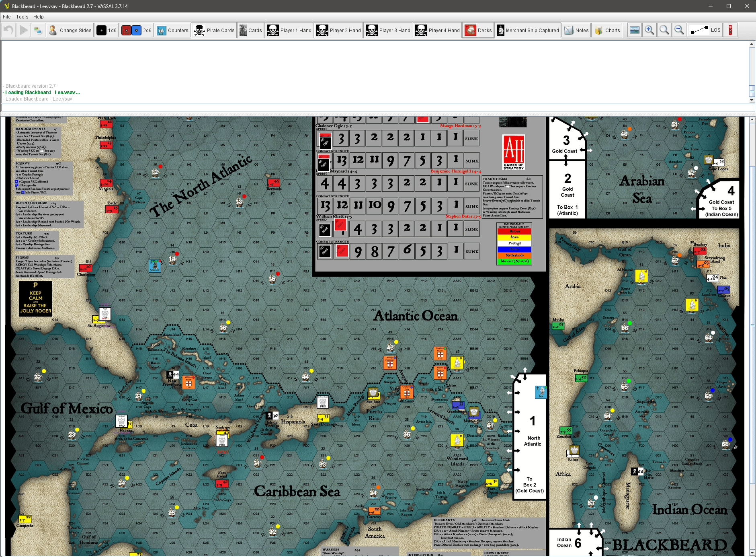
Task: Select the Keep Calm Jolly Roger counter
Action: [35, 298]
